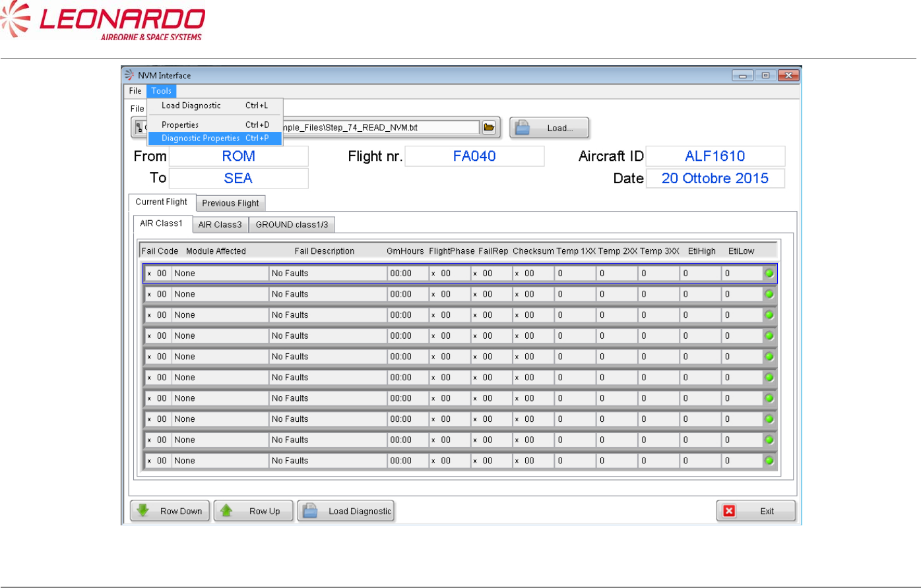This screenshot has width=921, height=588.
Task: Select the AIR Class1 tab
Action: tap(162, 223)
